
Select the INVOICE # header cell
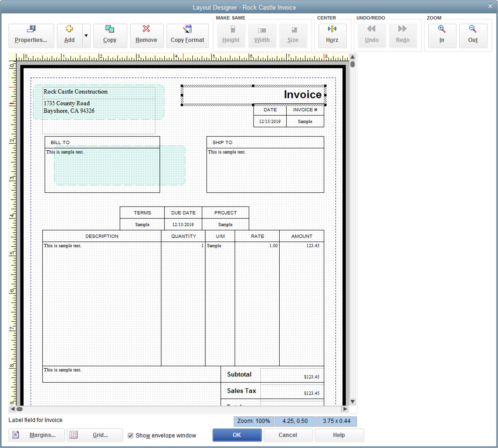(x=305, y=110)
